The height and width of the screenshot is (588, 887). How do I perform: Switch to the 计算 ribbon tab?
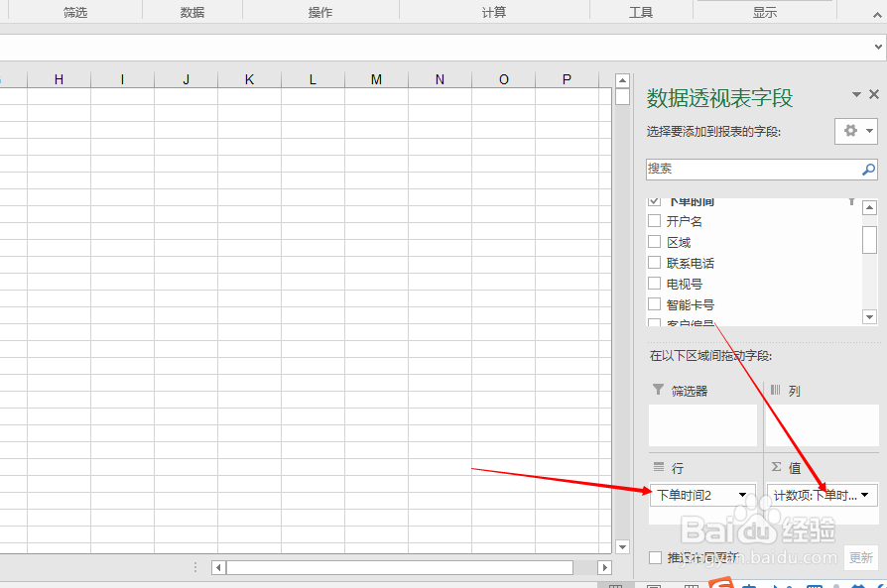(x=493, y=11)
